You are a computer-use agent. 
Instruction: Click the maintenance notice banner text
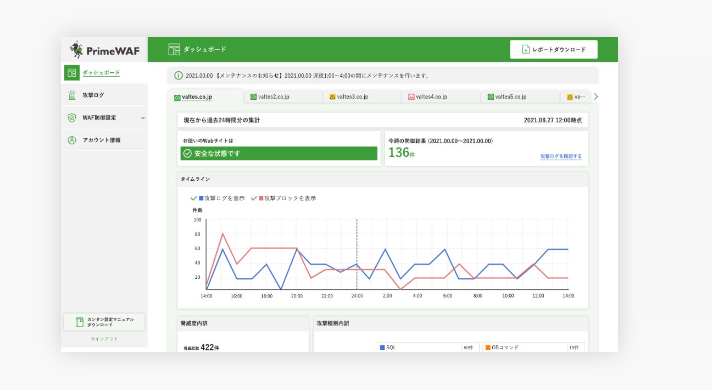tap(307, 76)
